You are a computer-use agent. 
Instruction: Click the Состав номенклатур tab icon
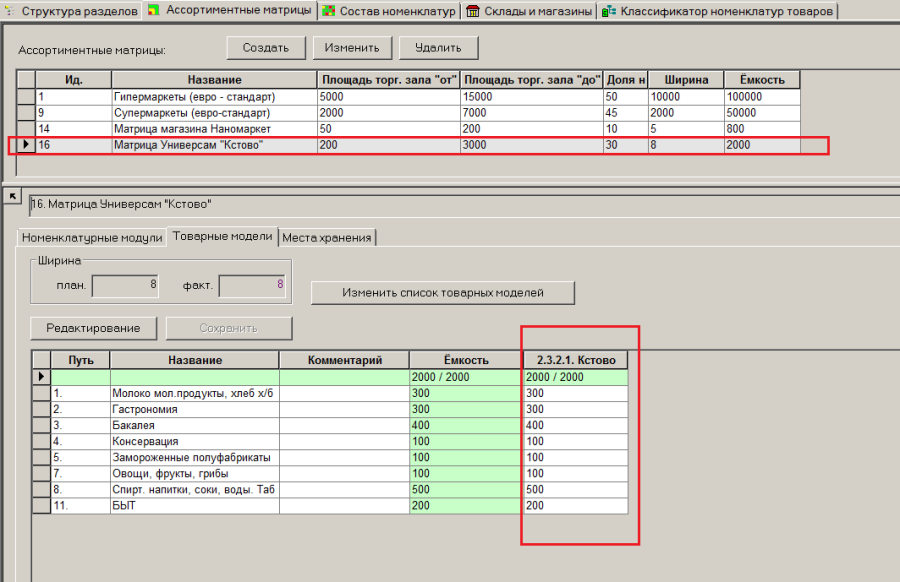coord(328,11)
